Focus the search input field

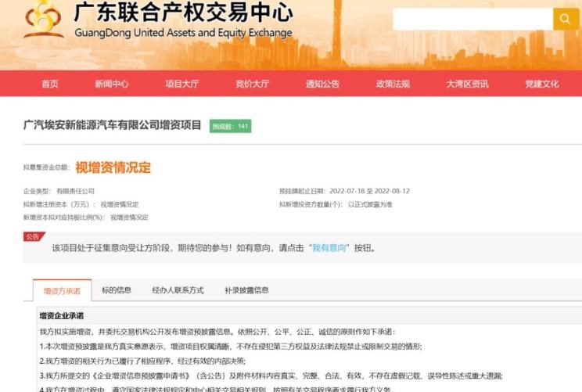click(472, 19)
